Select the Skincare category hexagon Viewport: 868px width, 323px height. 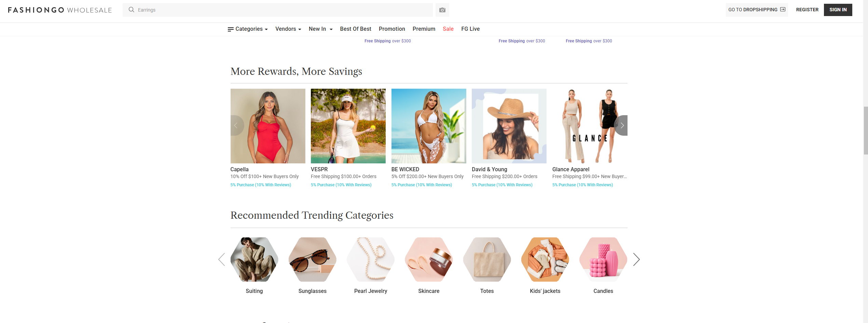point(429,259)
